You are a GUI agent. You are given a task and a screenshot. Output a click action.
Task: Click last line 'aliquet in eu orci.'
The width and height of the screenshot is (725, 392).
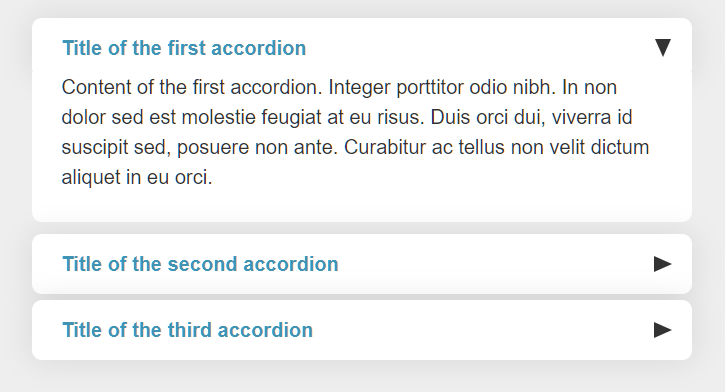(137, 178)
